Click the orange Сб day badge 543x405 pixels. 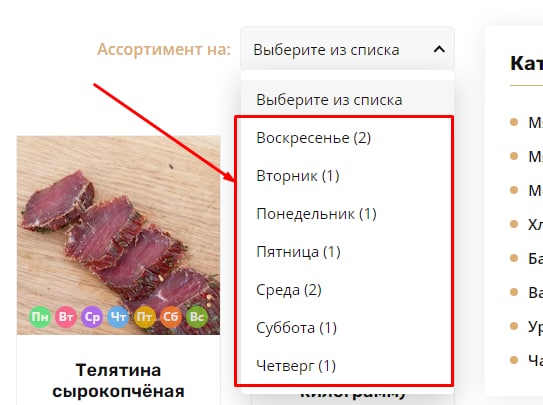[171, 317]
